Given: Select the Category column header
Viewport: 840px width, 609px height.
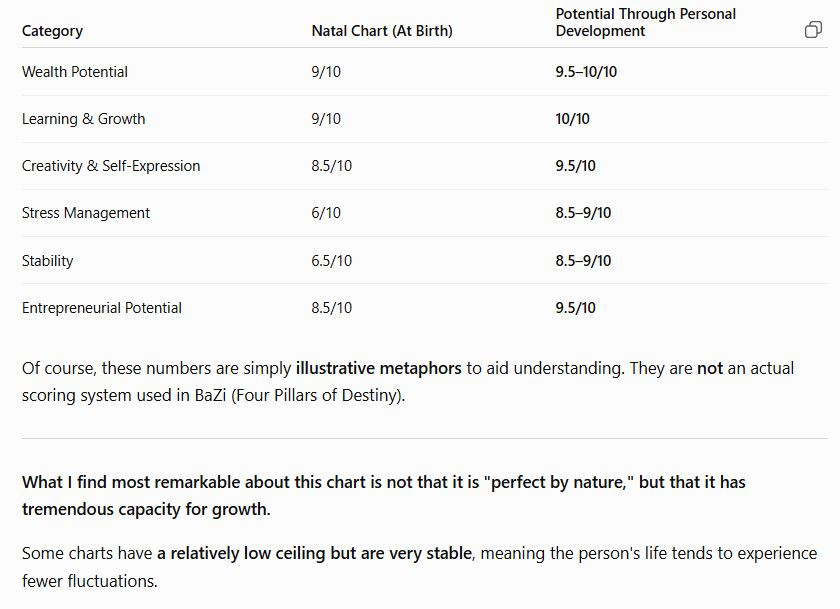Looking at the screenshot, I should [52, 31].
